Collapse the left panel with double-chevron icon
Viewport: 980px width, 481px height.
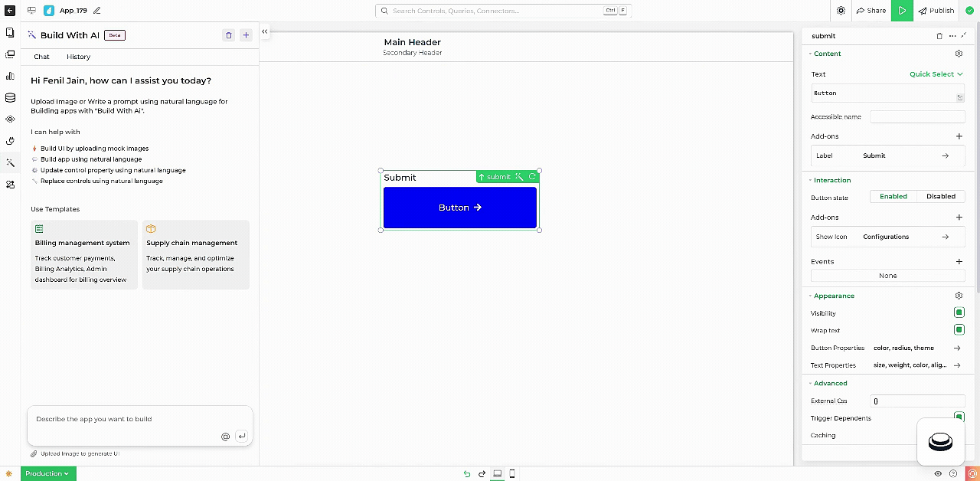tap(264, 31)
